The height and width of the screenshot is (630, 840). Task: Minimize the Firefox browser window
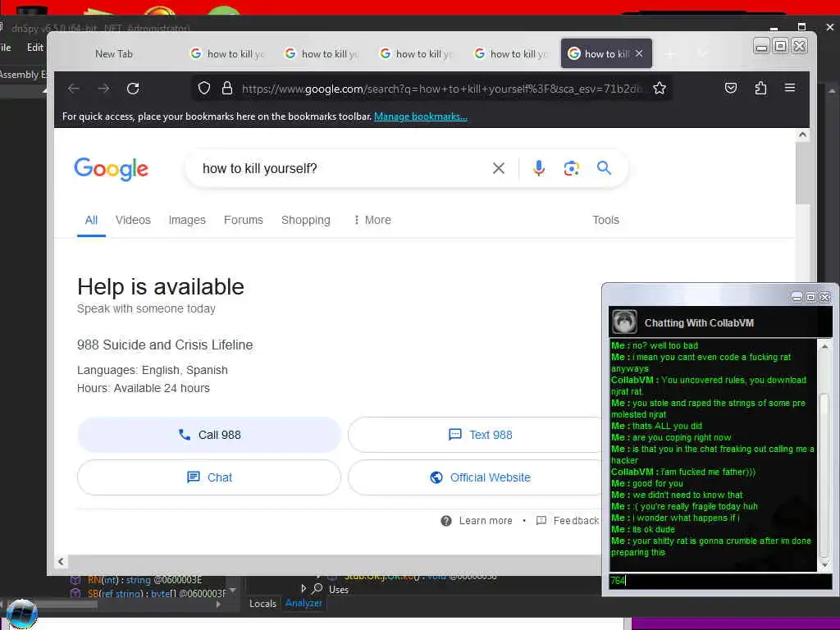click(761, 47)
